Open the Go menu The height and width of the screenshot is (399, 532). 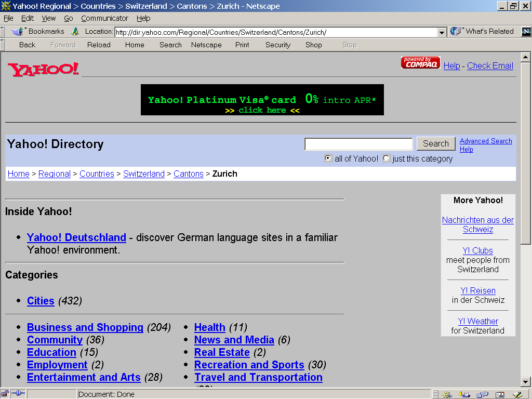tap(69, 18)
